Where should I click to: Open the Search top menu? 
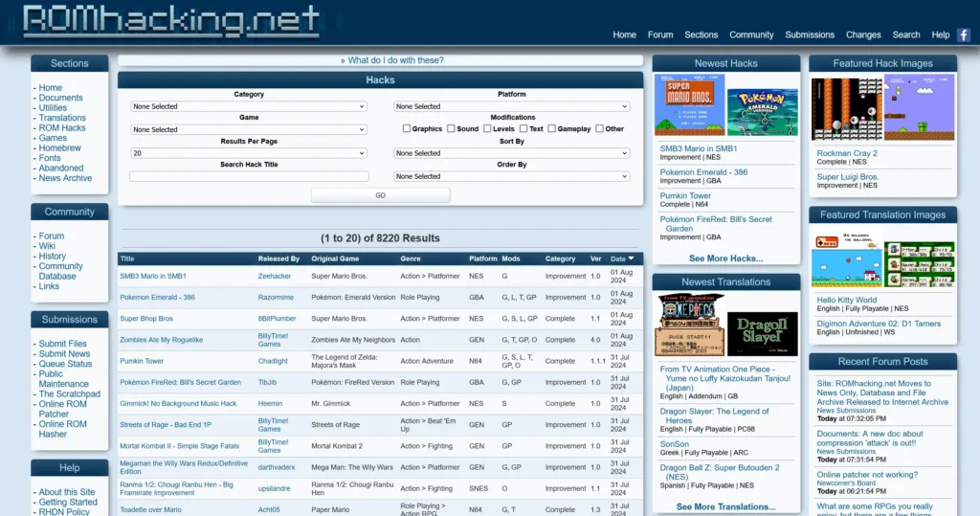coord(905,35)
